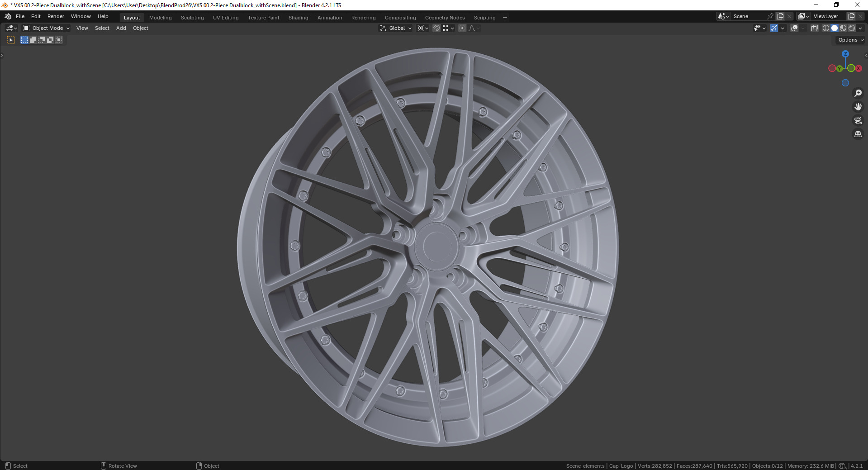This screenshot has height=470, width=868.
Task: Open the viewport Add menu
Action: click(x=121, y=28)
